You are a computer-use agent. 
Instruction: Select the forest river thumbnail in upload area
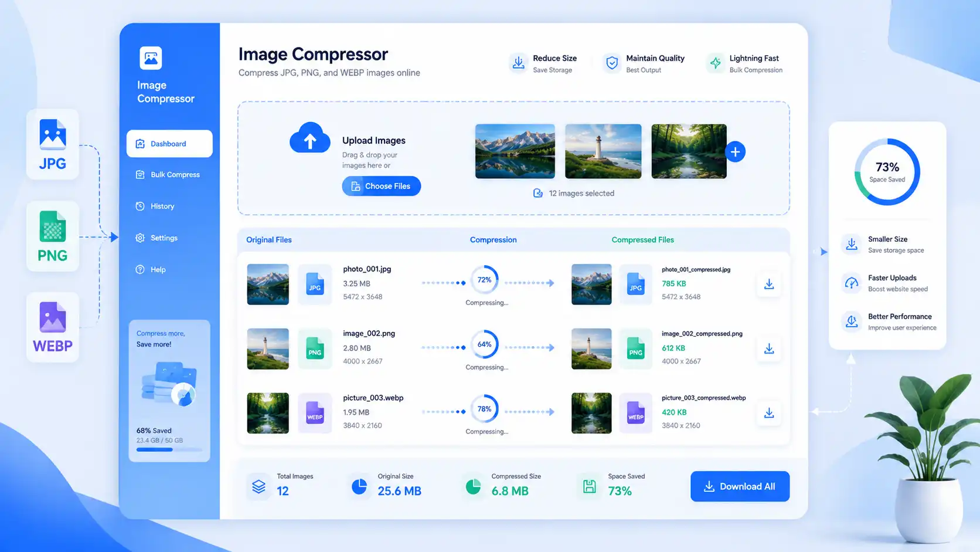(689, 151)
